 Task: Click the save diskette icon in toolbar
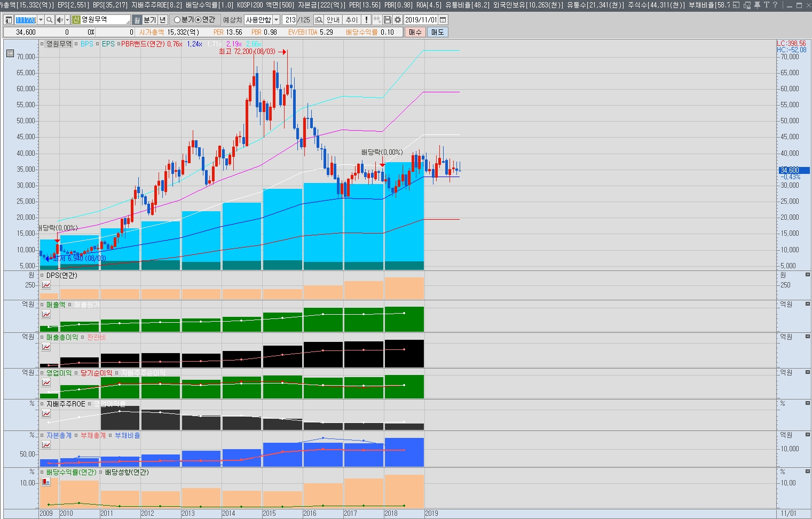[388, 20]
